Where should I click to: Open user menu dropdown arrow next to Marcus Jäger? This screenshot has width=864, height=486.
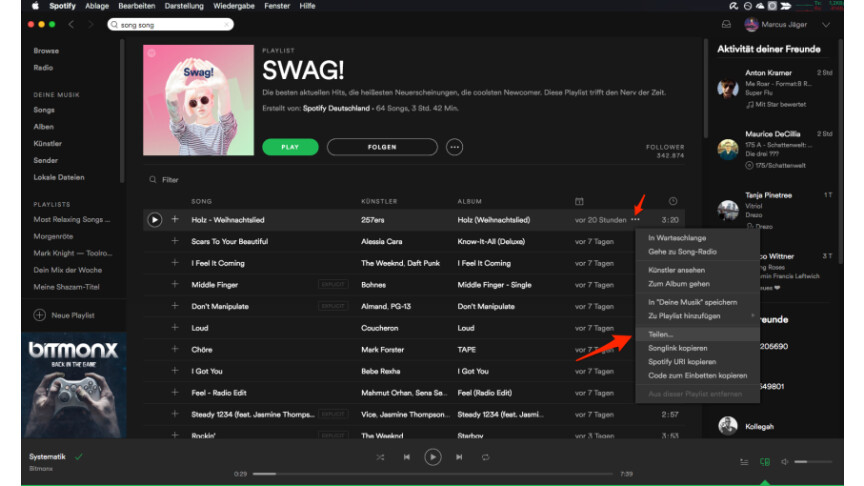point(825,25)
